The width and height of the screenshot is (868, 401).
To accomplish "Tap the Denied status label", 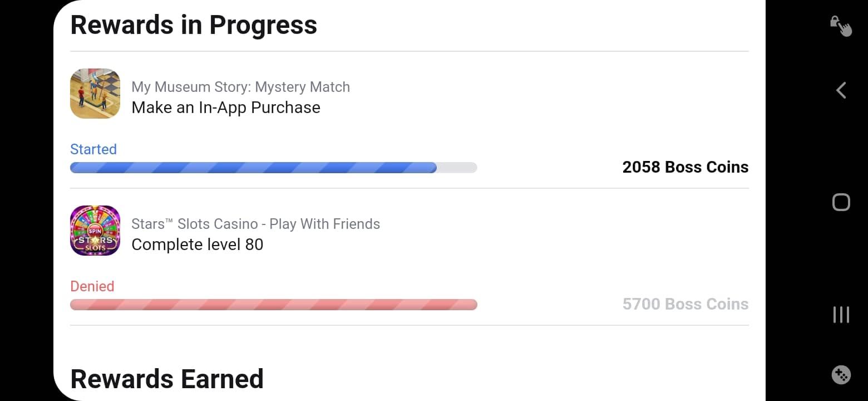I will coord(92,286).
